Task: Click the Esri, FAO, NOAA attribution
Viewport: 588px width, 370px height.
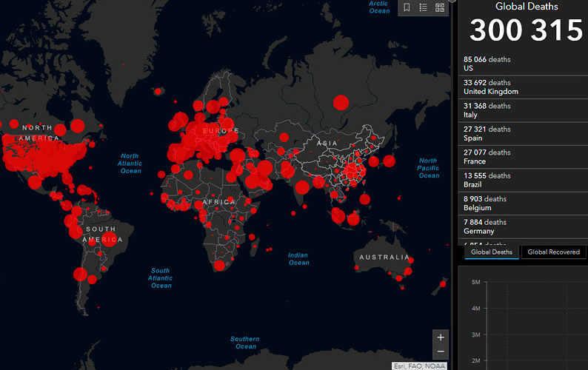Action: 421,366
